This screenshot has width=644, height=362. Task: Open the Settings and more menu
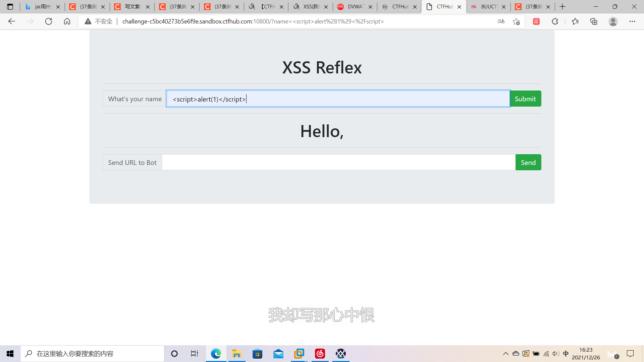pyautogui.click(x=633, y=21)
